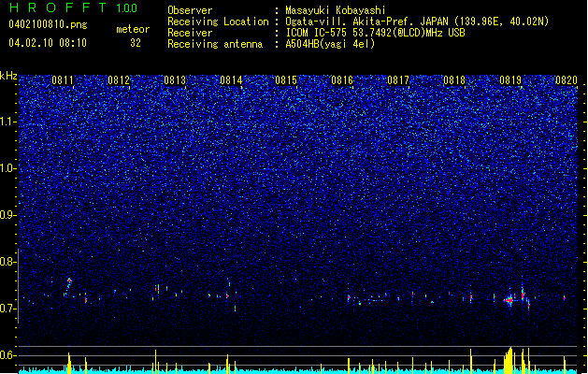Click the tallest yellow intensity bar near 0819
The width and height of the screenshot is (588, 374).
[509, 361]
